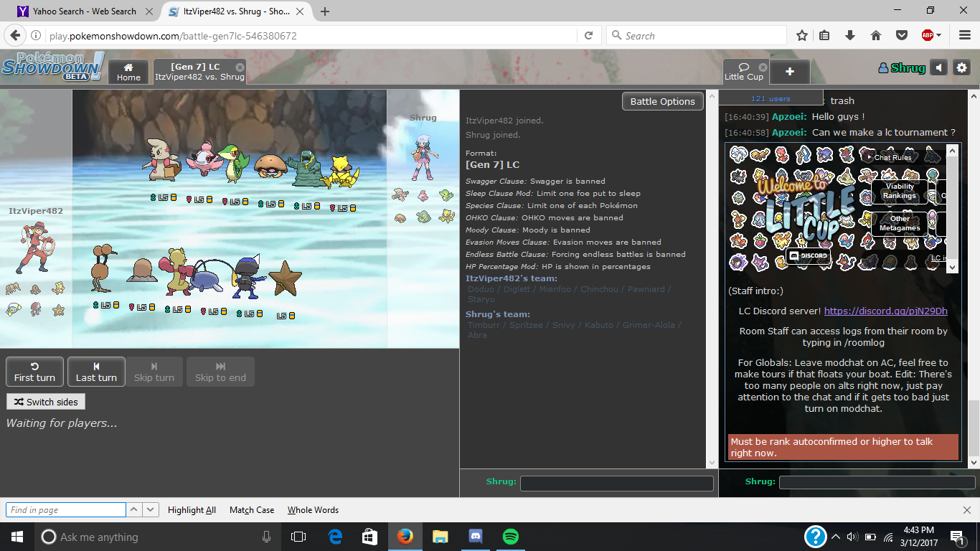
Task: Toggle Highlight All in the find bar
Action: coord(192,510)
